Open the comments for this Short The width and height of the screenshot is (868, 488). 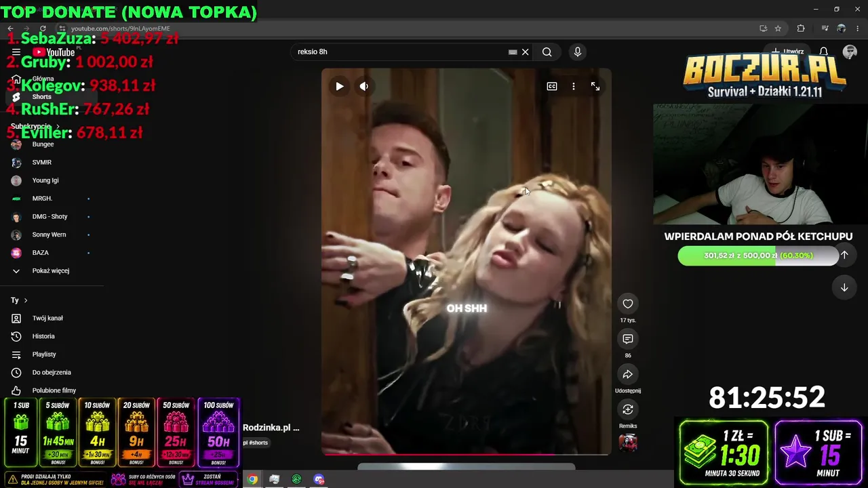(x=628, y=339)
